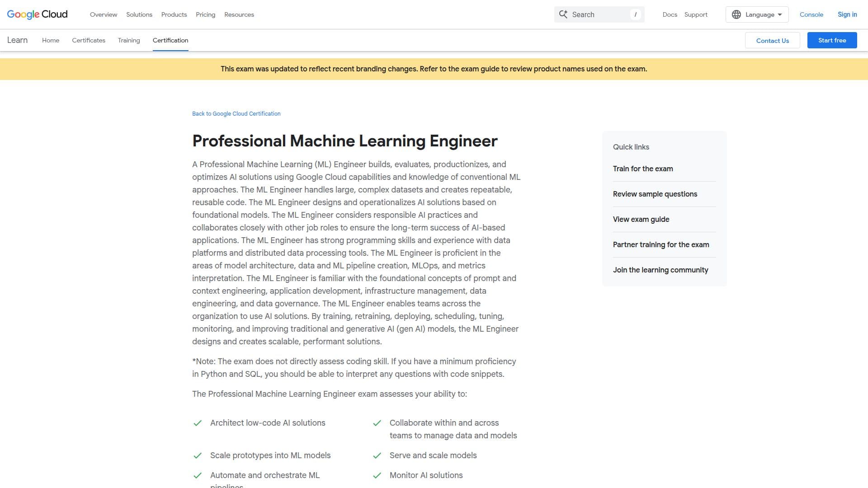Click the Learn section title
Image resolution: width=868 pixels, height=488 pixels.
(17, 40)
